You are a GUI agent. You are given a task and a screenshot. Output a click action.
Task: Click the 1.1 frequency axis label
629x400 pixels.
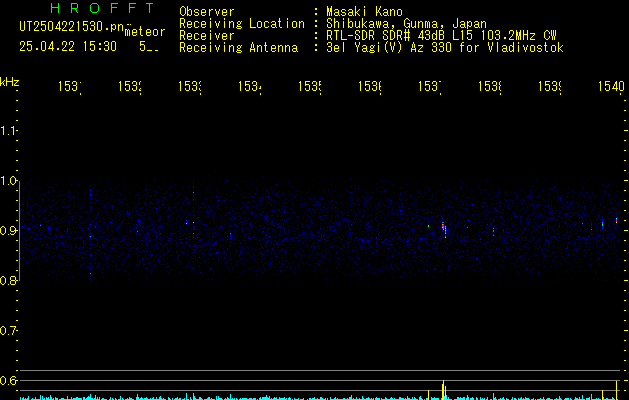coord(8,130)
